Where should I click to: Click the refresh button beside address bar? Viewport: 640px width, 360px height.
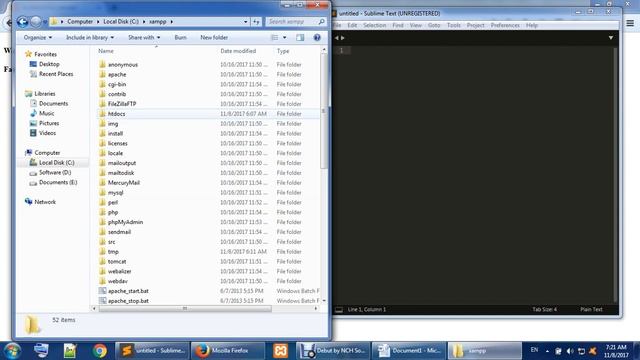[x=256, y=22]
